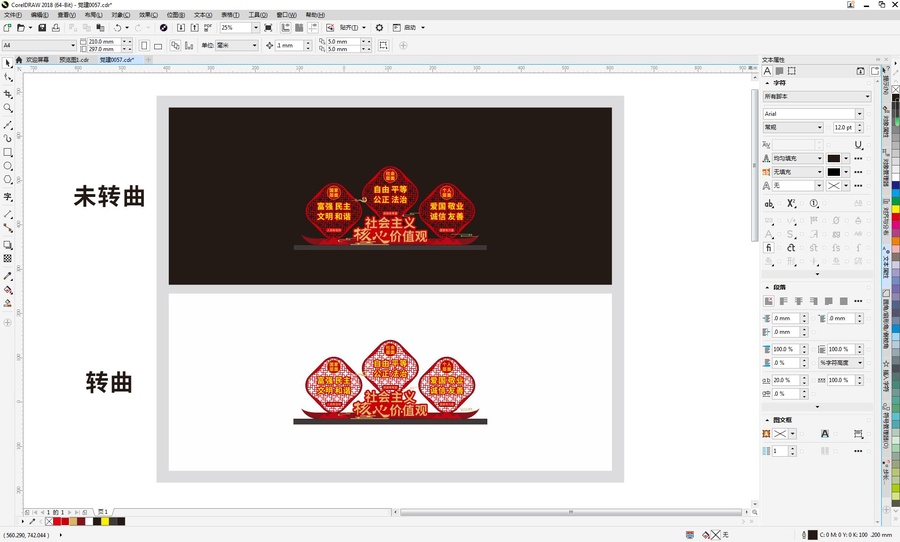Screen dimensions: 900x542
Task: Toggle the Show grid button
Action: click(x=299, y=28)
